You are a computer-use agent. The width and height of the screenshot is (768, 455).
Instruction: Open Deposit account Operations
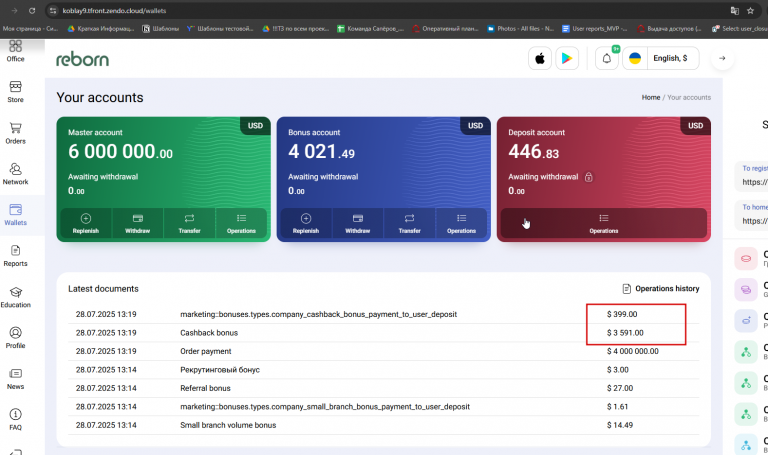[603, 223]
